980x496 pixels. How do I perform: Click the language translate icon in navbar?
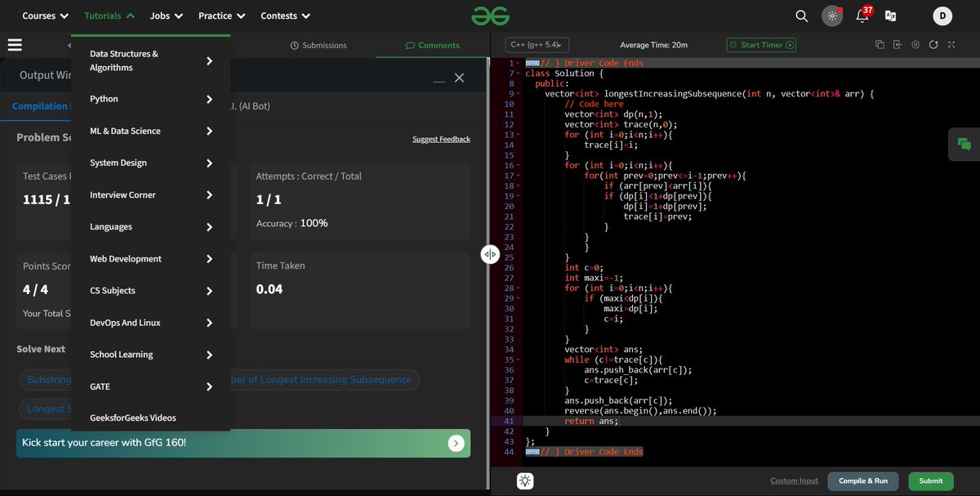tap(890, 16)
